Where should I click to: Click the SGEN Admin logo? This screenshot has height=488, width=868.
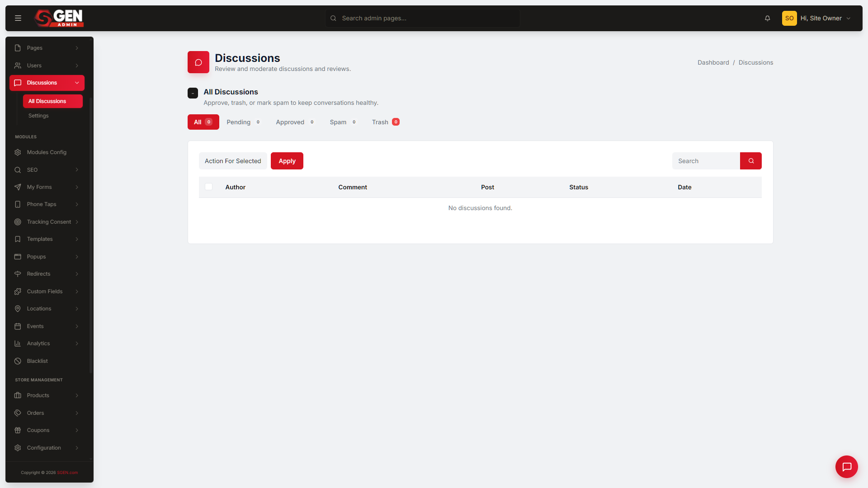tap(59, 18)
